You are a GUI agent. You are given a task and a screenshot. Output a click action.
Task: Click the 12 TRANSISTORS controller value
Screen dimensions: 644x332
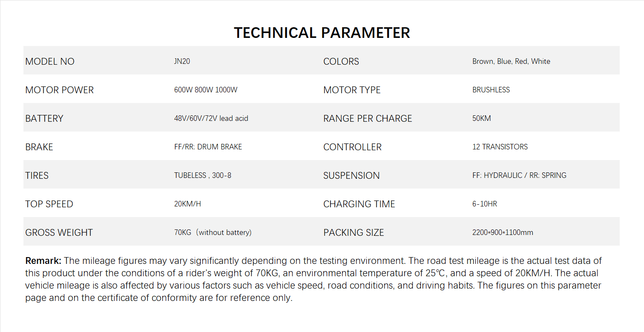coord(500,147)
